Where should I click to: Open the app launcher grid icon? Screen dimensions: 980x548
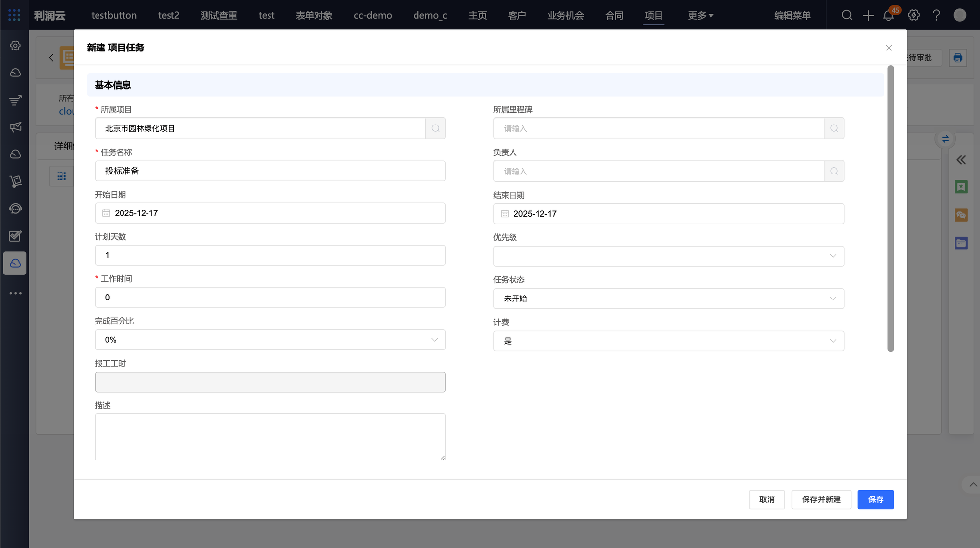click(14, 15)
